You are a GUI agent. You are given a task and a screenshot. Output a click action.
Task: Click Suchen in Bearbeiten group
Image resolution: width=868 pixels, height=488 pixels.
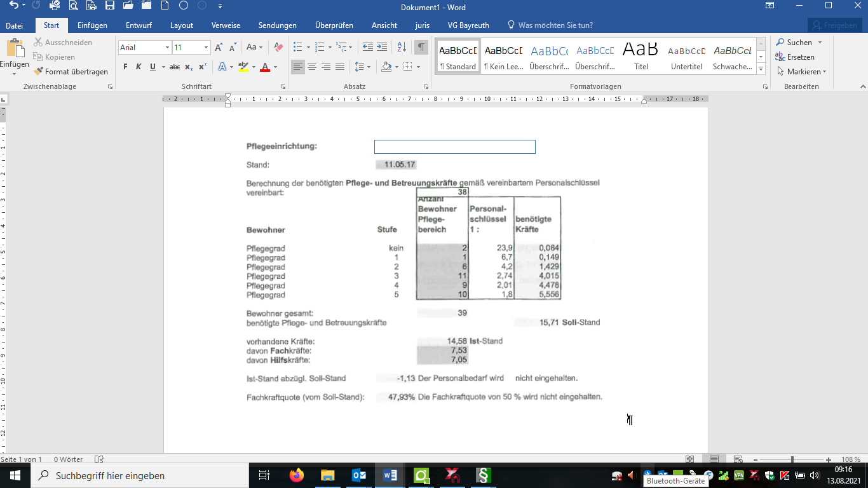[x=799, y=43]
